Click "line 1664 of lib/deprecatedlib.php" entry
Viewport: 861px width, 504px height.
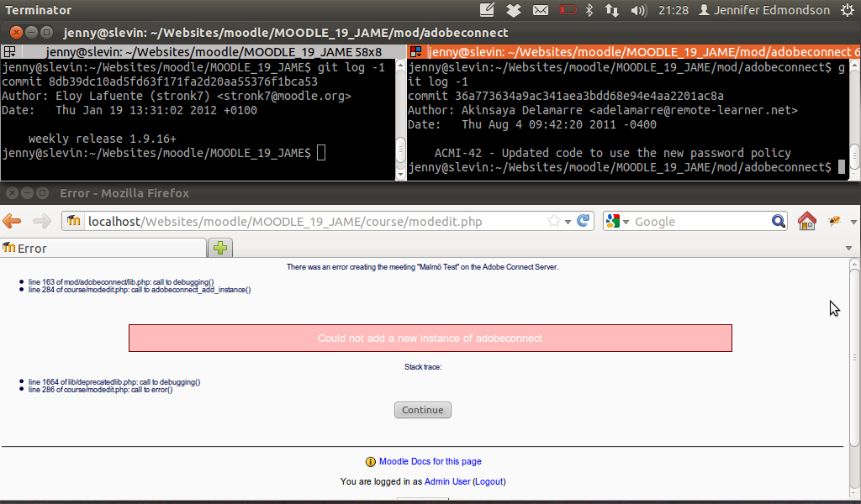point(114,381)
